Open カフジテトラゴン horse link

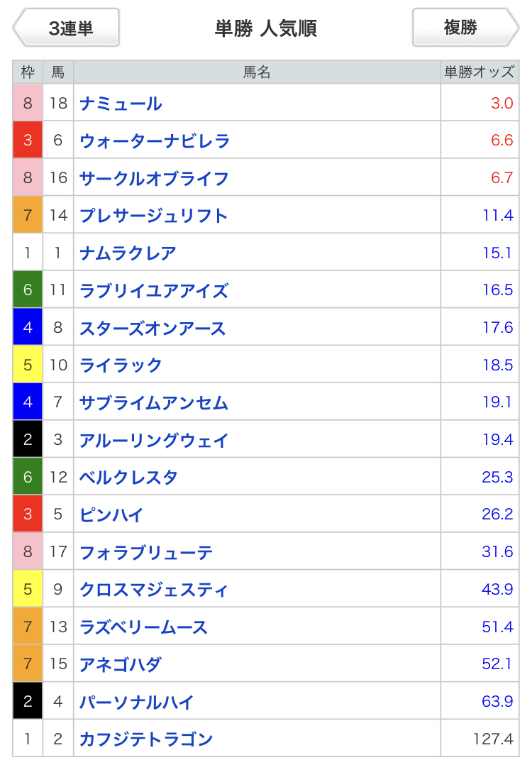coord(146,739)
